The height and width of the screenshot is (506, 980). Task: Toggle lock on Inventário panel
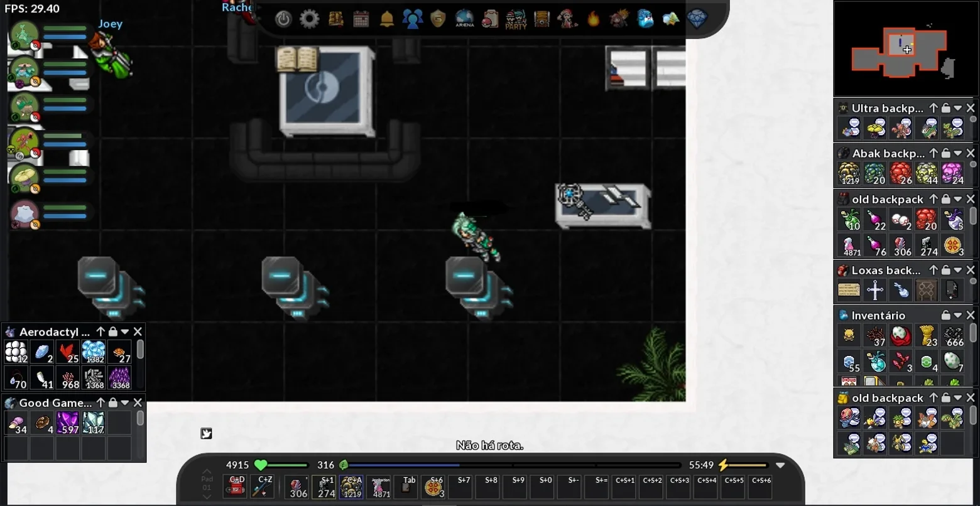(x=945, y=315)
